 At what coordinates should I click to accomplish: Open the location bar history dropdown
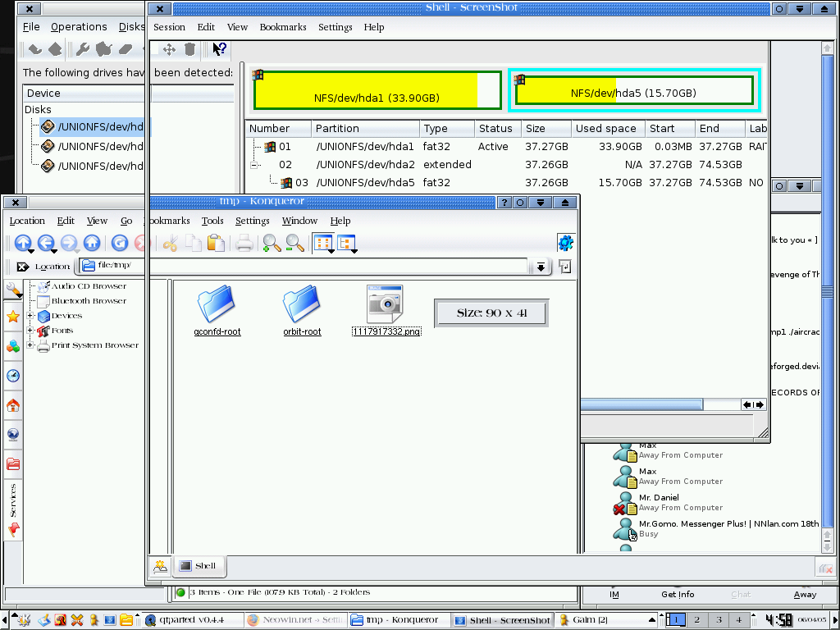pos(541,266)
